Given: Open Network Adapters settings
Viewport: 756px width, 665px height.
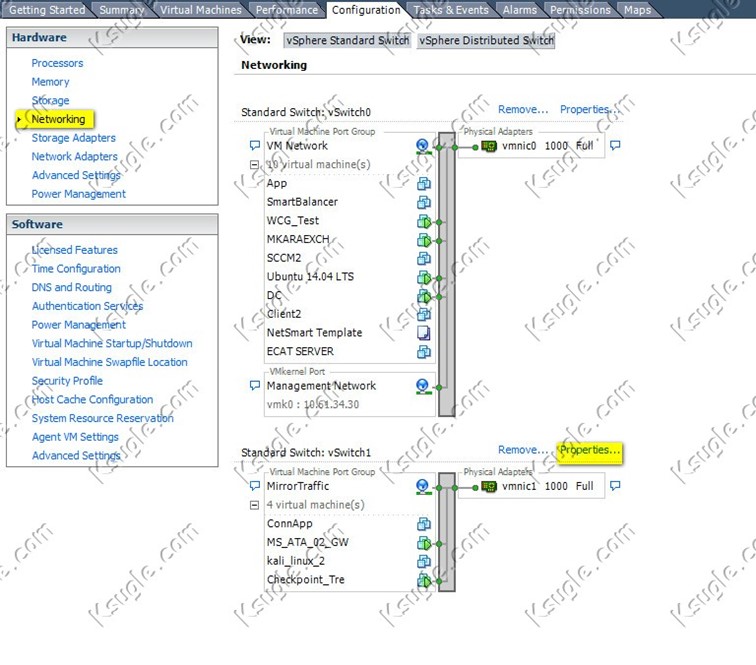Looking at the screenshot, I should 74,157.
